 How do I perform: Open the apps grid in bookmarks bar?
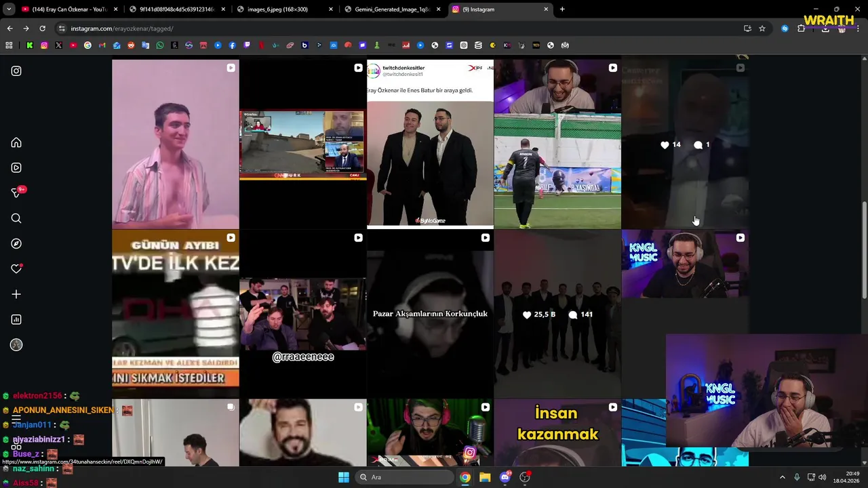click(9, 45)
